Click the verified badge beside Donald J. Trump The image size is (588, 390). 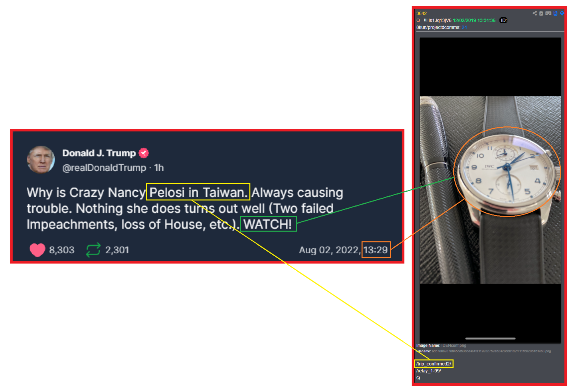(144, 153)
